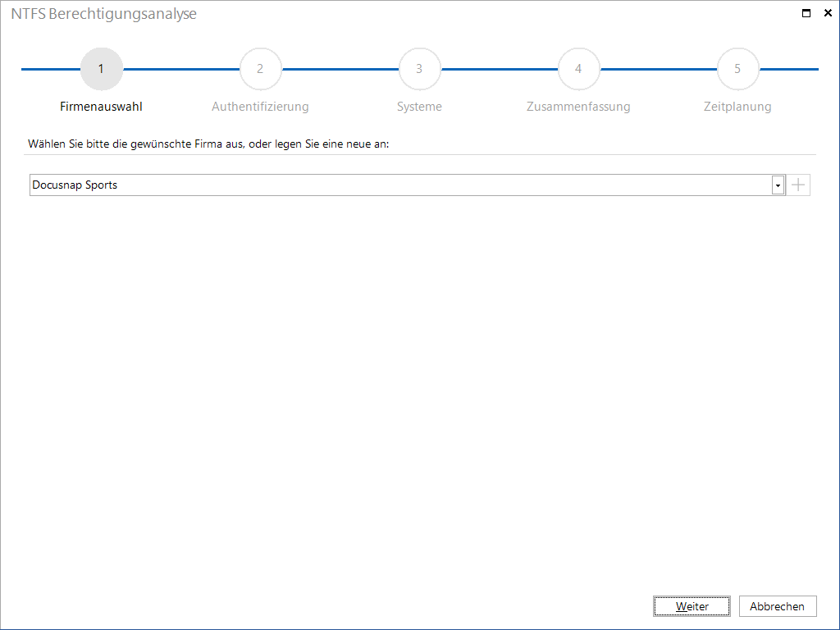The image size is (840, 630).
Task: Cancel the wizard with the Abbrechen button
Action: (778, 606)
